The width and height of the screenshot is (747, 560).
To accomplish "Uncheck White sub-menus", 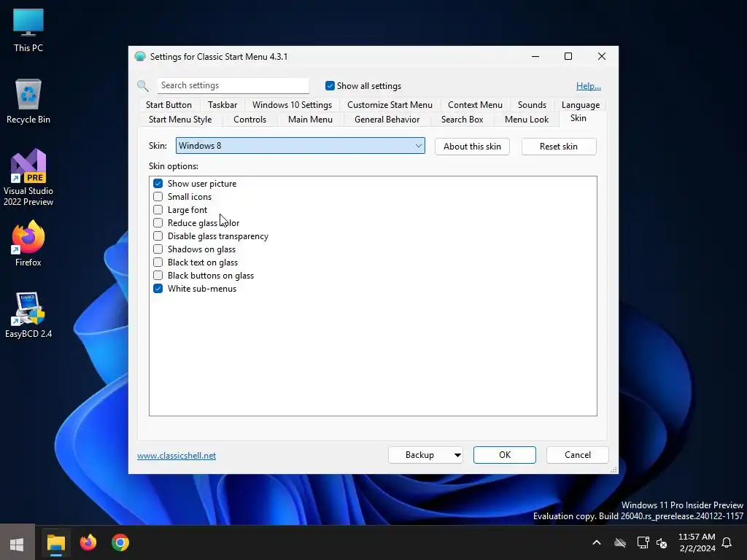I will point(158,289).
